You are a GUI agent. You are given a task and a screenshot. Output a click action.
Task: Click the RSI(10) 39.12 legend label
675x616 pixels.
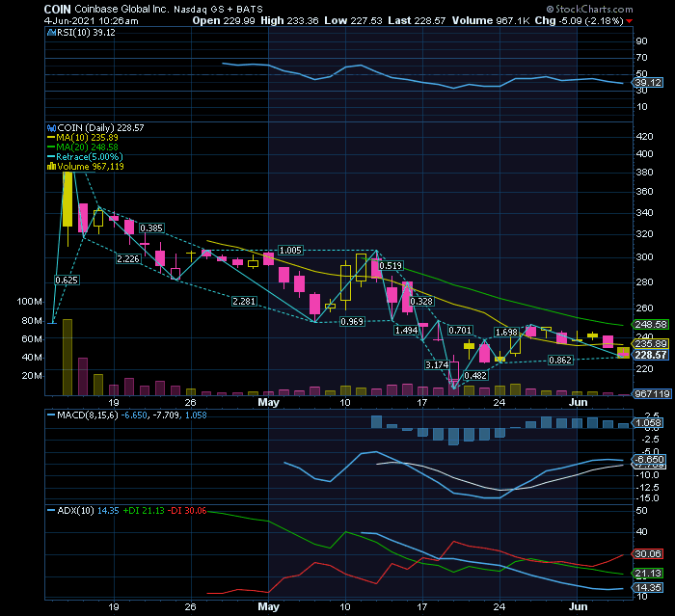pyautogui.click(x=86, y=32)
